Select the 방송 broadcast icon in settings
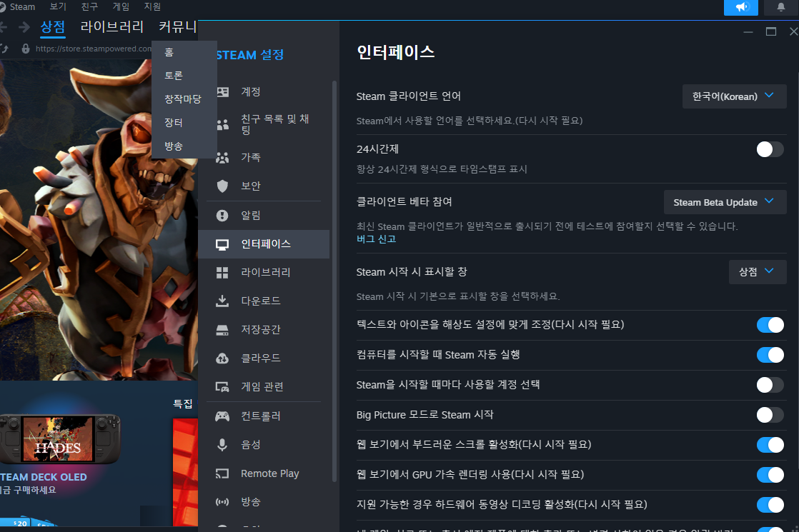799x532 pixels. (x=223, y=503)
